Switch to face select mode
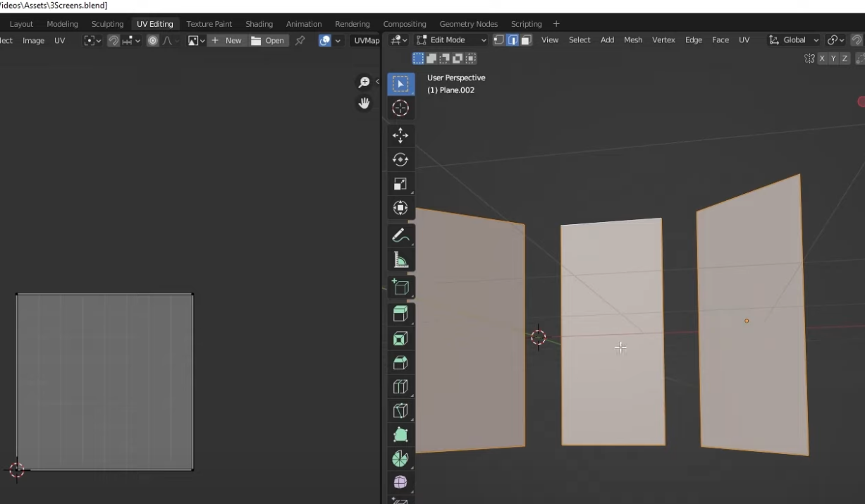This screenshot has width=865, height=504. click(x=526, y=40)
